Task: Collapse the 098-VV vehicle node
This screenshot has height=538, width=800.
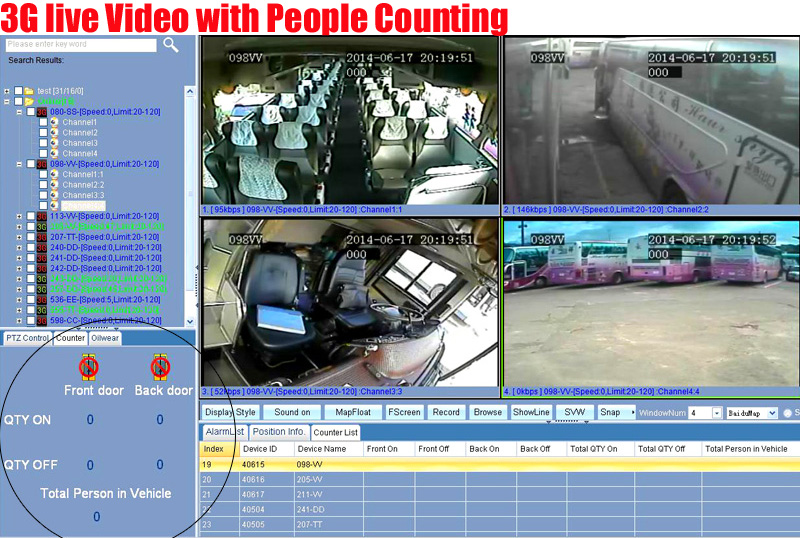Action: [19, 164]
